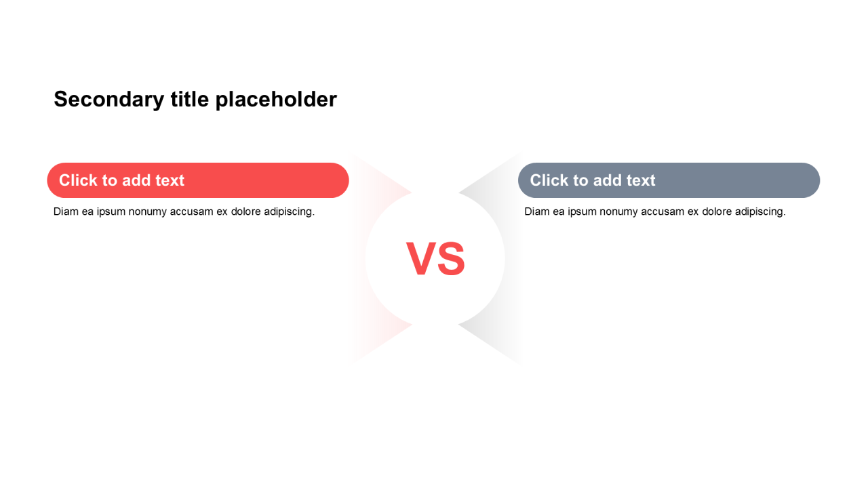Click the word 'text' in the gray pill
This screenshot has width=868, height=488.
coord(641,180)
